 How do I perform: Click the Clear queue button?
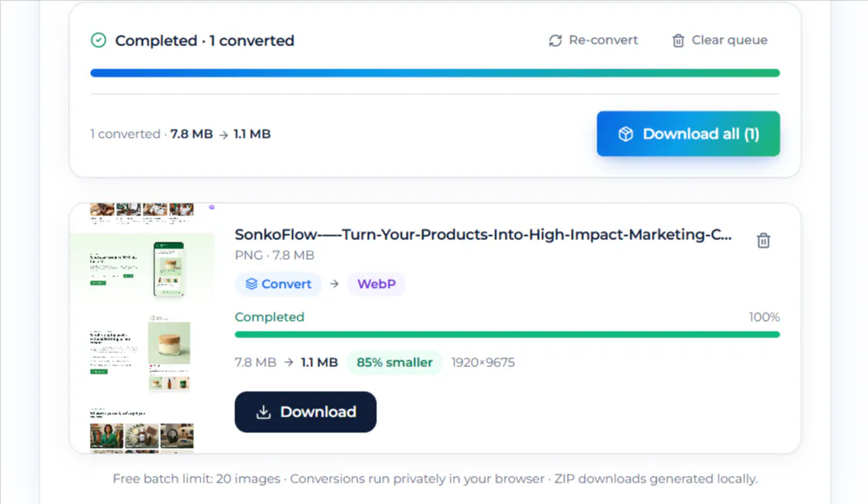(x=719, y=40)
